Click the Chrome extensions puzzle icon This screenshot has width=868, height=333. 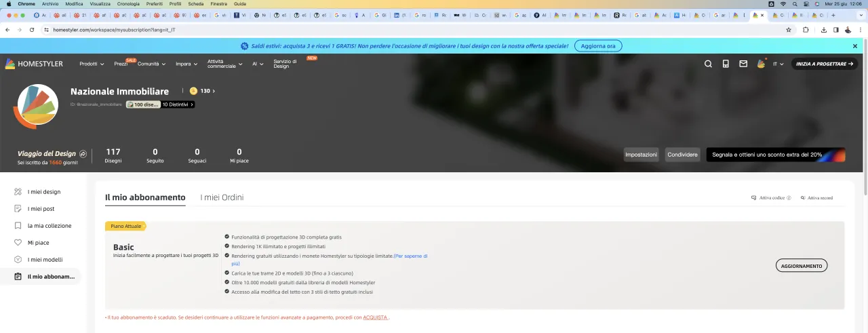tap(806, 30)
